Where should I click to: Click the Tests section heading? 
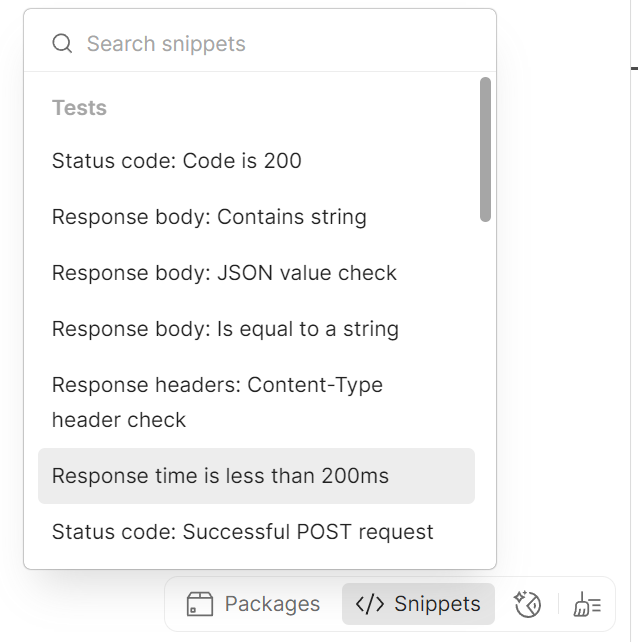click(x=79, y=108)
